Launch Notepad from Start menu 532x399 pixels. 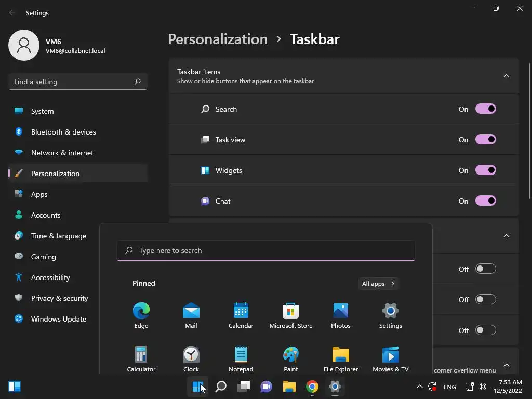pyautogui.click(x=241, y=360)
